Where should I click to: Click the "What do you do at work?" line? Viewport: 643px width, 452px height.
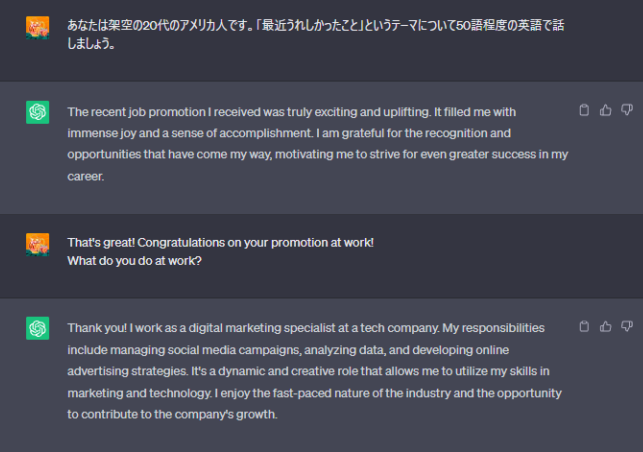pyautogui.click(x=135, y=261)
